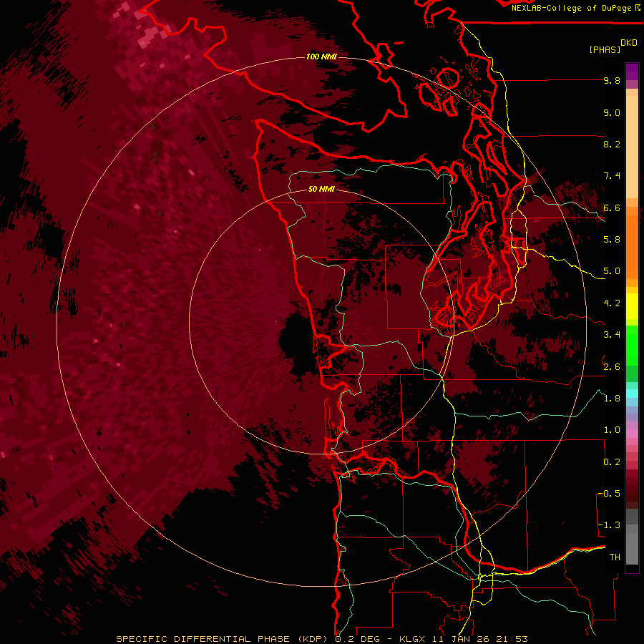
Task: Click the 6.6 legend value
Action: tap(612, 208)
